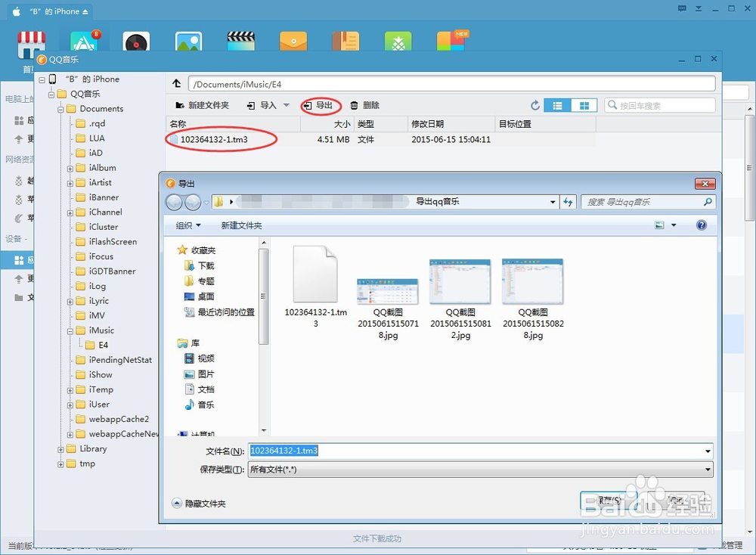756x555 pixels.
Task: Expand the iLyric folder node
Action: pyautogui.click(x=70, y=302)
